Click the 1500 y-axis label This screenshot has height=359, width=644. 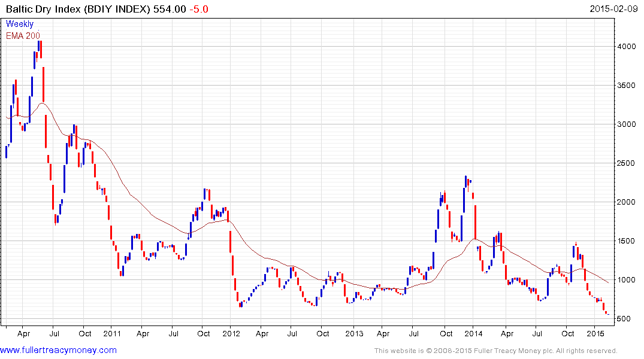click(x=627, y=241)
